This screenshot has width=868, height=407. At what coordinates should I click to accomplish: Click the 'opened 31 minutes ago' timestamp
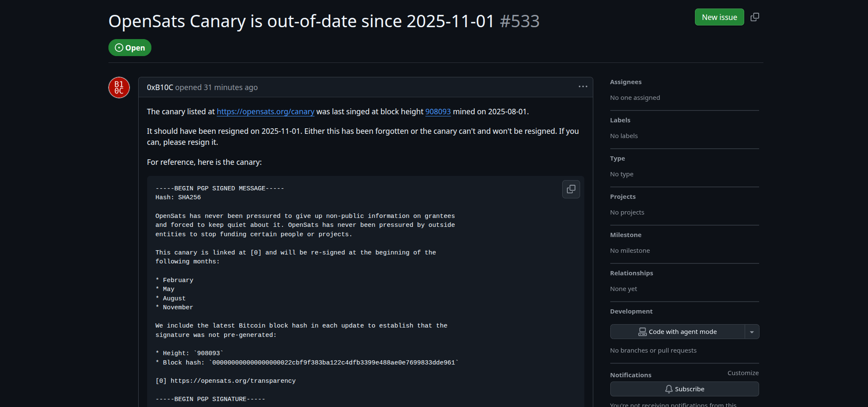pyautogui.click(x=230, y=88)
